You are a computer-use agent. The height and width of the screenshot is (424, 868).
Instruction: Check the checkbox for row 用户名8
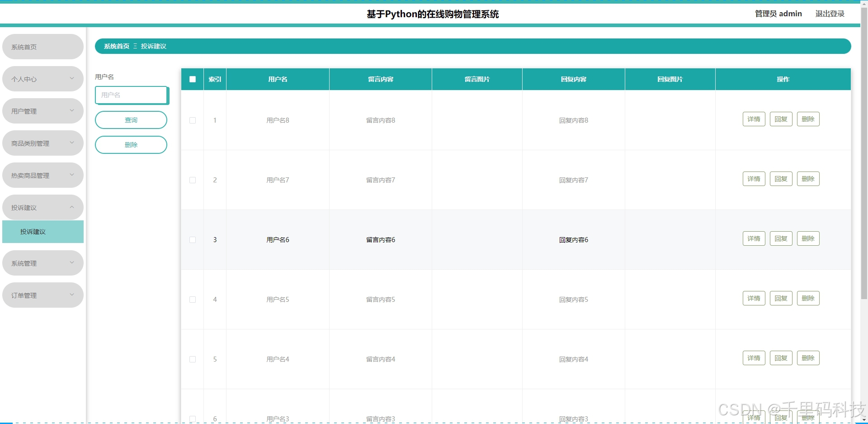click(x=193, y=120)
